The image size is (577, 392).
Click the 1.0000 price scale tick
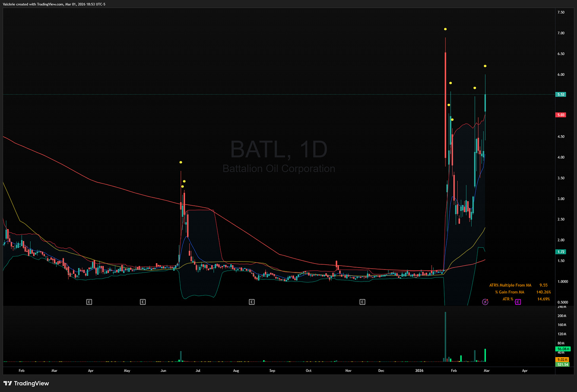562,281
